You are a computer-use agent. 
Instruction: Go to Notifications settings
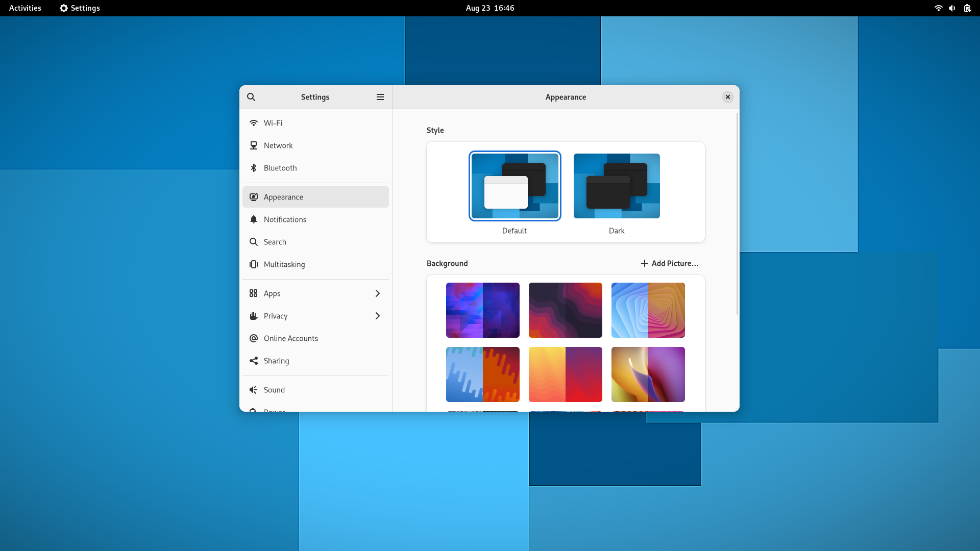point(315,219)
